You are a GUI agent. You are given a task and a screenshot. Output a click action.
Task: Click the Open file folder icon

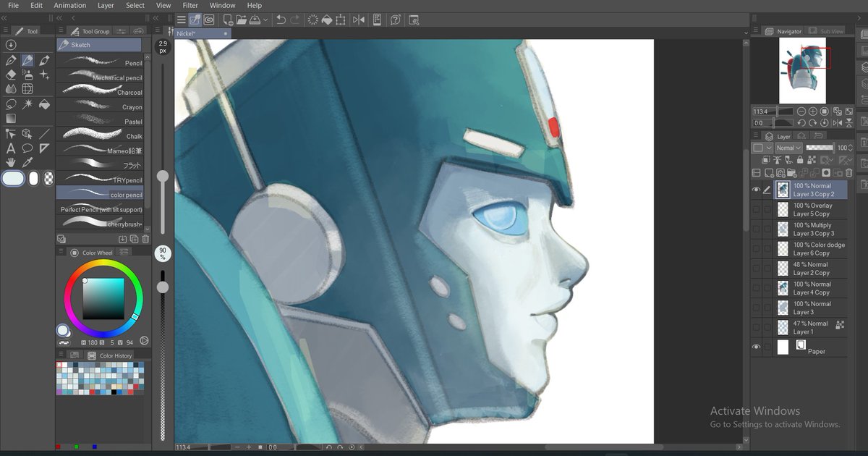coord(242,20)
